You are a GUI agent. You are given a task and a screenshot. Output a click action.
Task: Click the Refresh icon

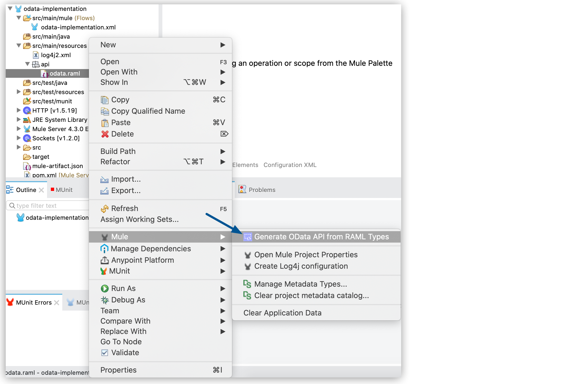click(x=105, y=208)
